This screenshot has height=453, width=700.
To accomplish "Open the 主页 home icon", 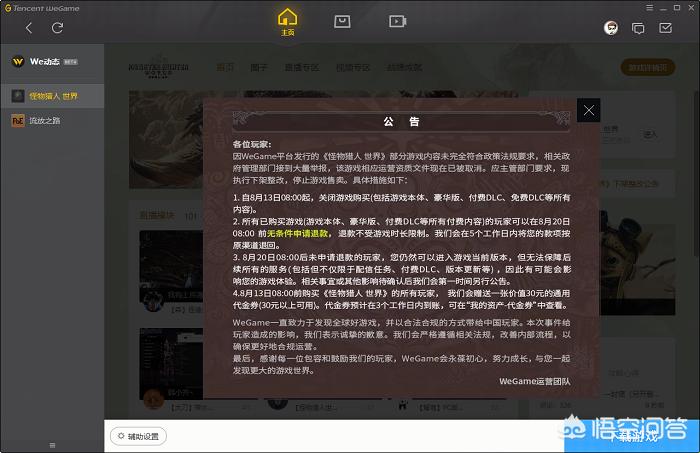I will [288, 22].
